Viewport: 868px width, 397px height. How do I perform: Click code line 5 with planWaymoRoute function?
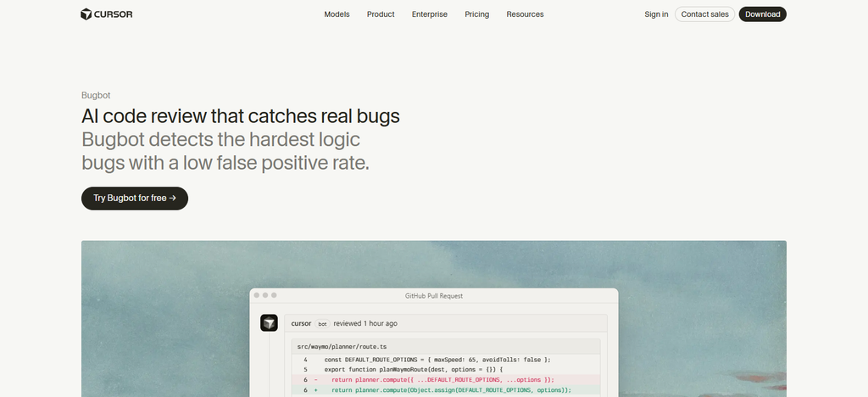(446, 369)
